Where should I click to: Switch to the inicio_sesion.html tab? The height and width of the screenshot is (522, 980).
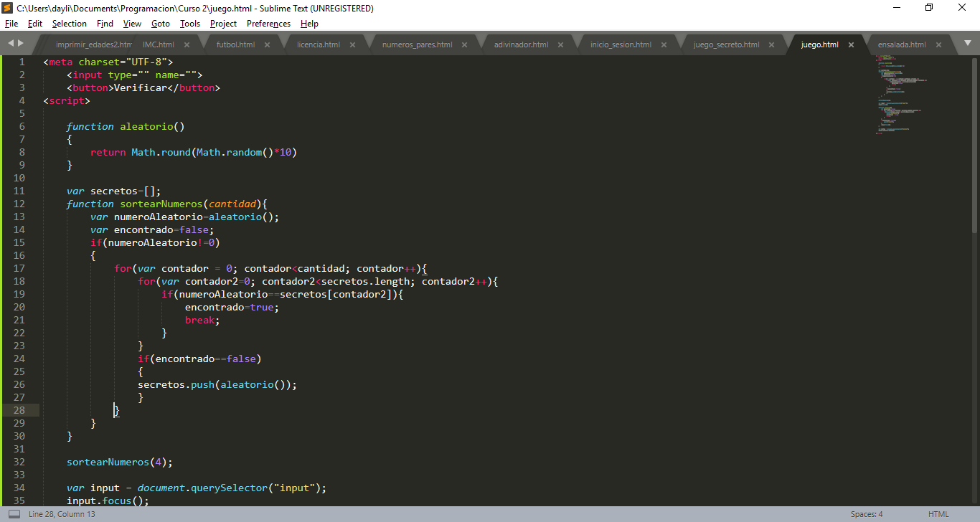coord(621,44)
